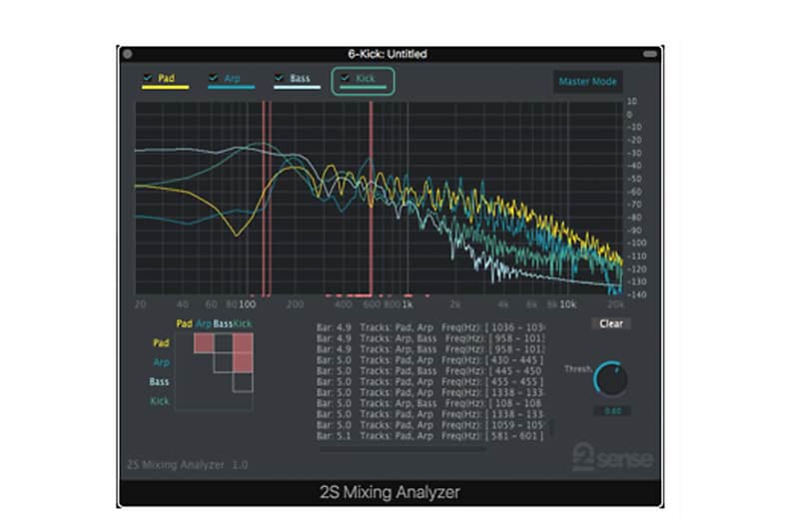Clear the collision log

point(611,323)
